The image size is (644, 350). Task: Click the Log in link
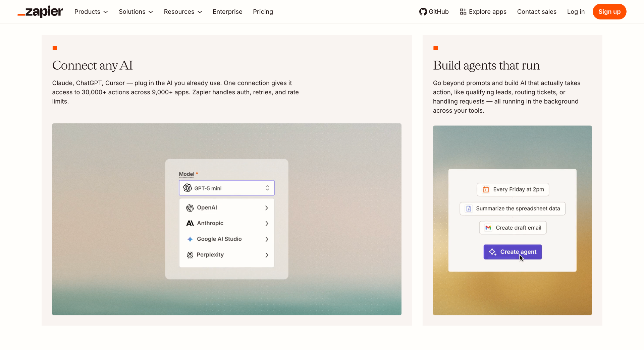pyautogui.click(x=576, y=12)
